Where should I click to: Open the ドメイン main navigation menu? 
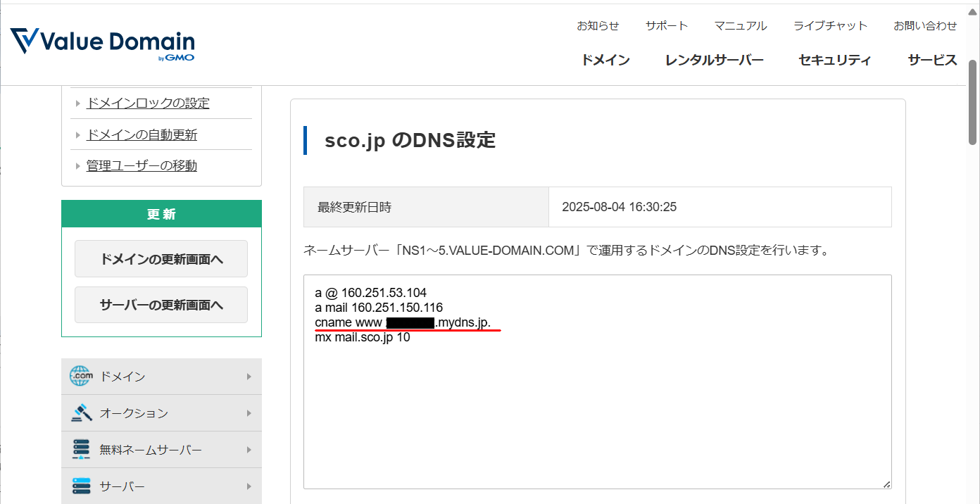tap(605, 60)
